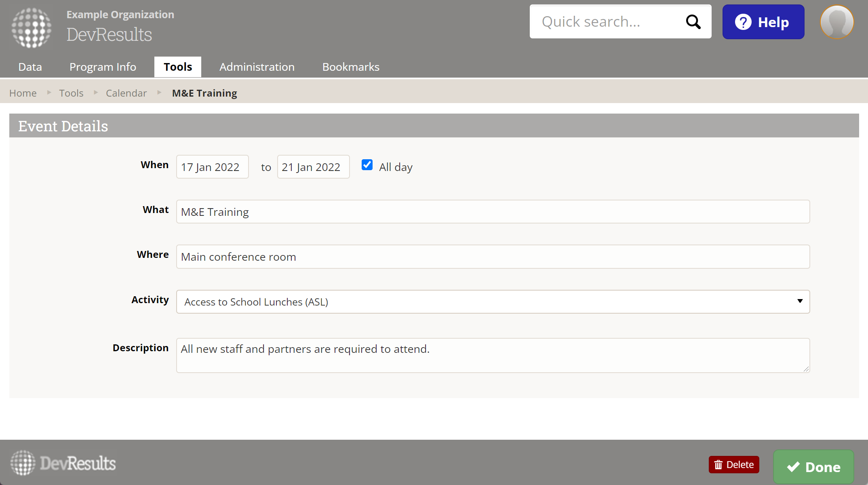The height and width of the screenshot is (485, 868).
Task: Click the DevResults globe logo in header
Action: point(32,27)
